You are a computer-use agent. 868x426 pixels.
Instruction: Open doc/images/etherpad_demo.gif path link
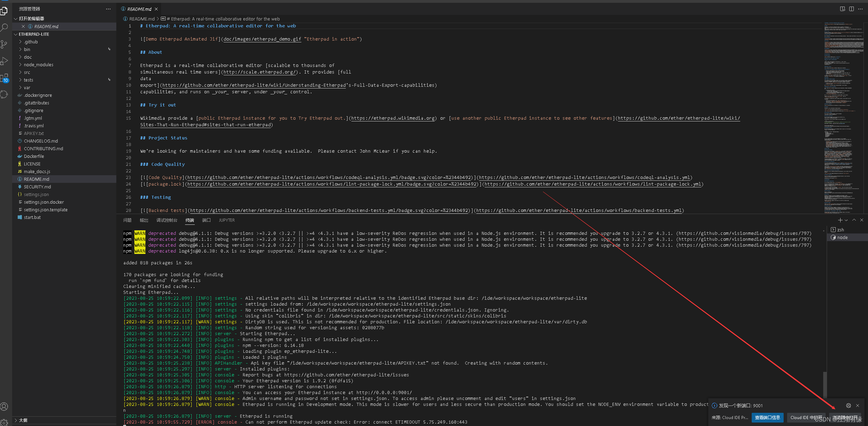click(x=262, y=39)
